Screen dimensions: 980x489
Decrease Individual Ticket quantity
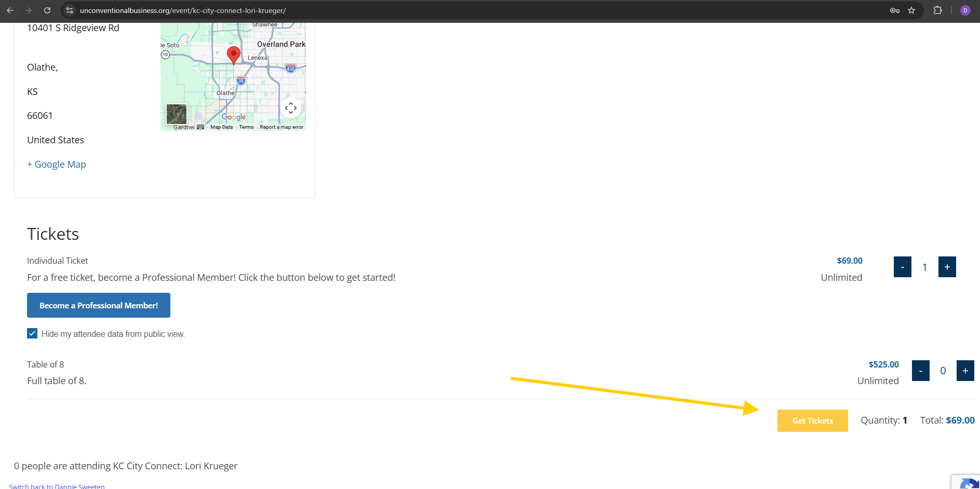click(902, 267)
